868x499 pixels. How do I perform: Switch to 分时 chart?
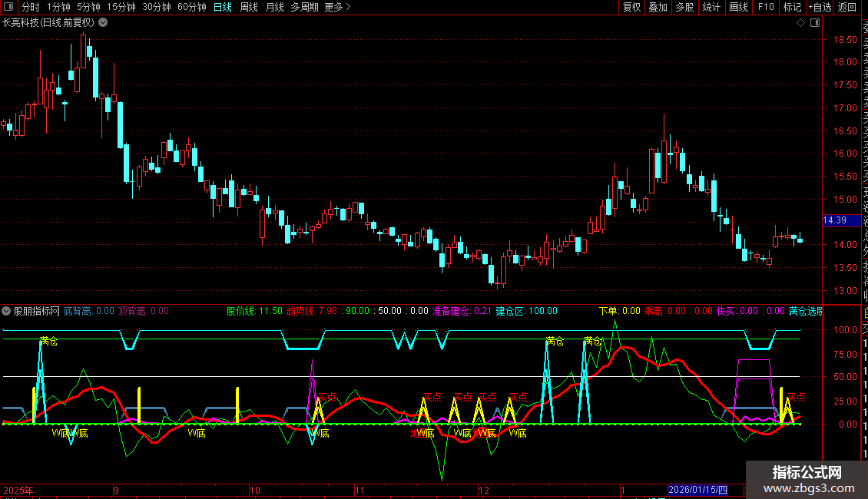pos(31,7)
